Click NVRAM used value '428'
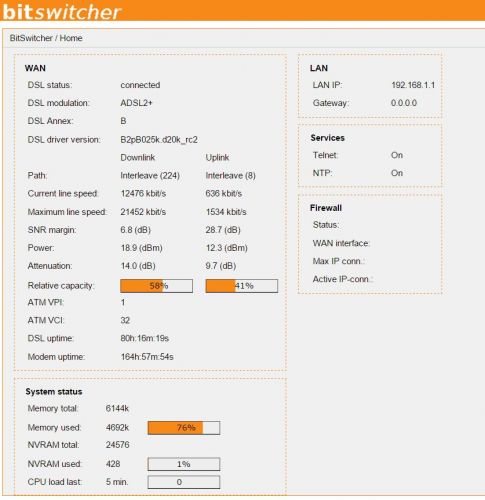Image resolution: width=485 pixels, height=500 pixels. pos(113,464)
